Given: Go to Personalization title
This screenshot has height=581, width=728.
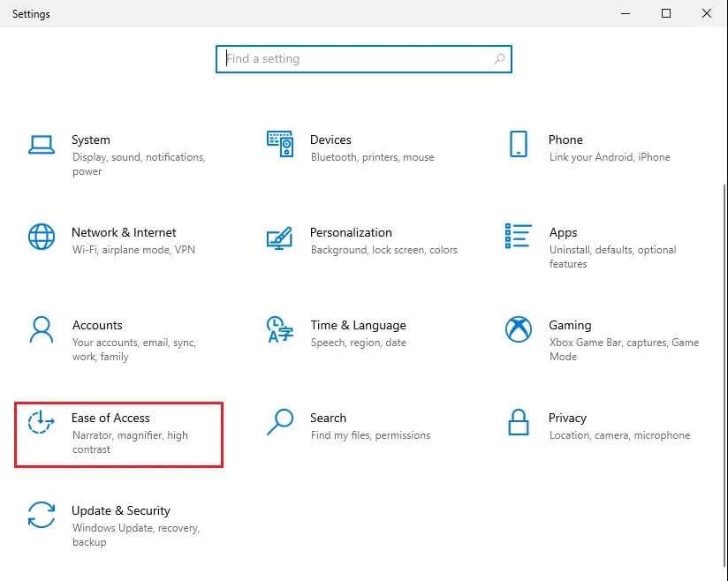Looking at the screenshot, I should 351,232.
